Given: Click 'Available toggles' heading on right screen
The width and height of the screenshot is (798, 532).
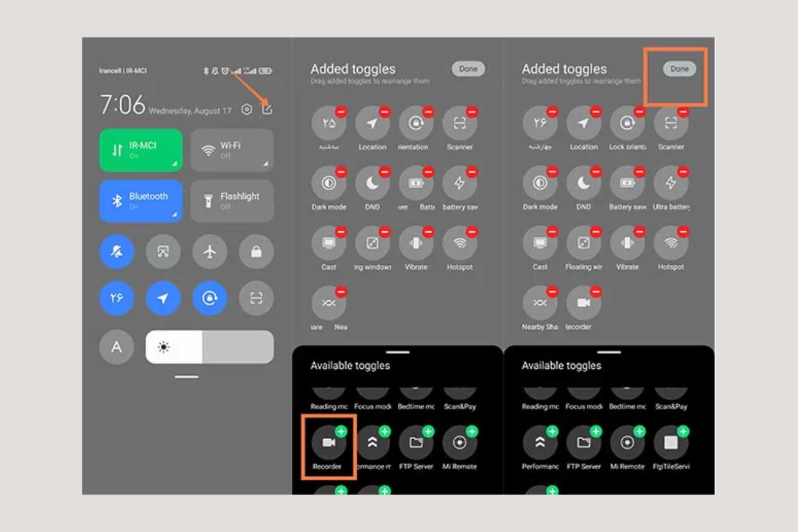Looking at the screenshot, I should [562, 366].
